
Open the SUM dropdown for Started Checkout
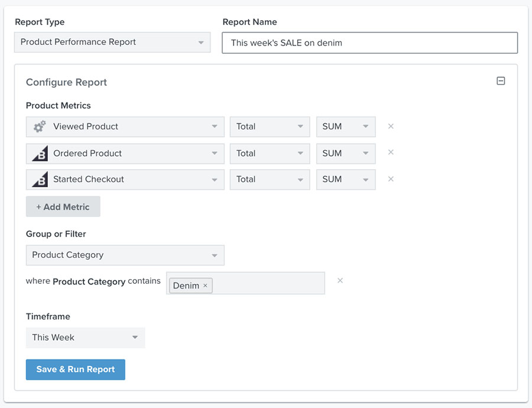(346, 179)
